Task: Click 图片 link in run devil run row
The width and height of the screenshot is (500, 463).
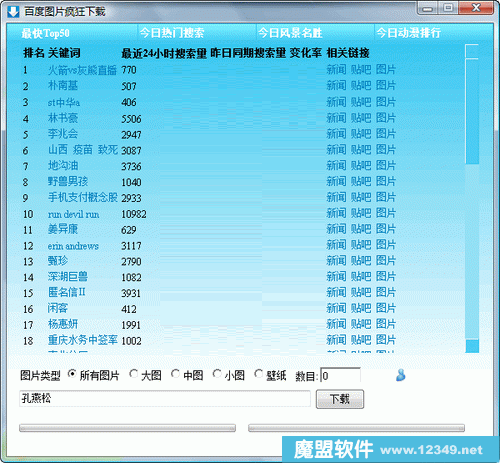Action: pos(386,213)
